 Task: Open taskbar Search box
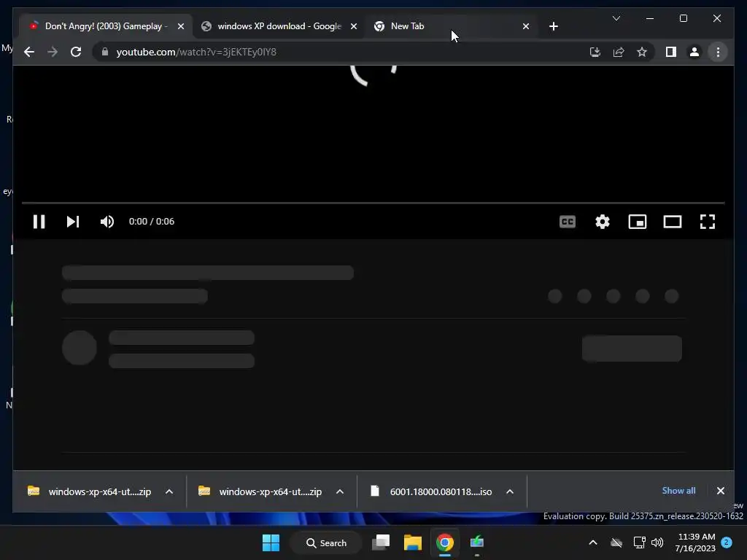(327, 542)
